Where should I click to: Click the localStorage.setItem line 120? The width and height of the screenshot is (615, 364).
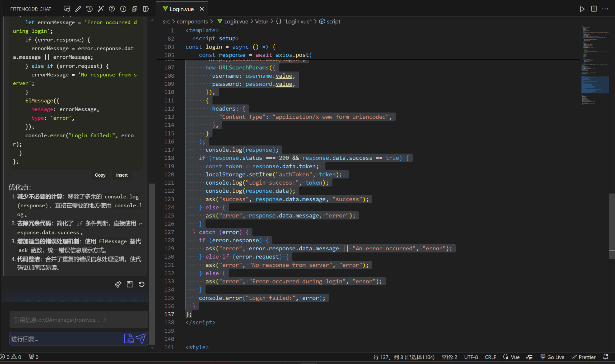tap(274, 174)
